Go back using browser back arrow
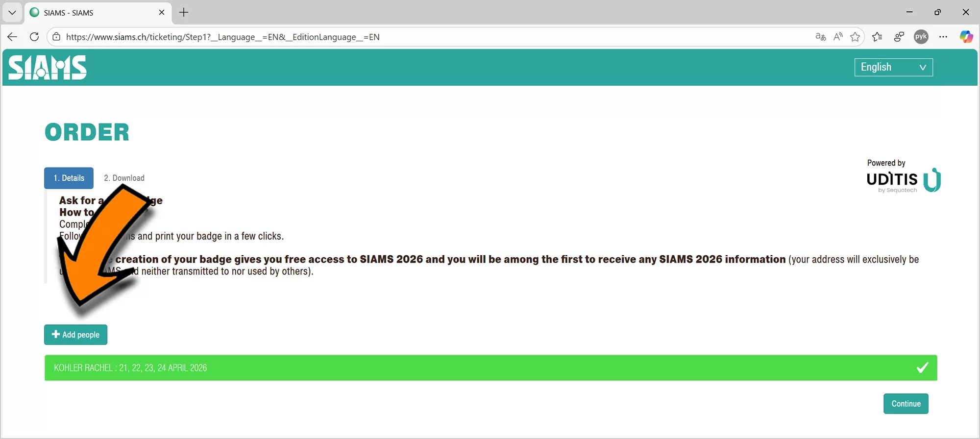 [x=13, y=37]
